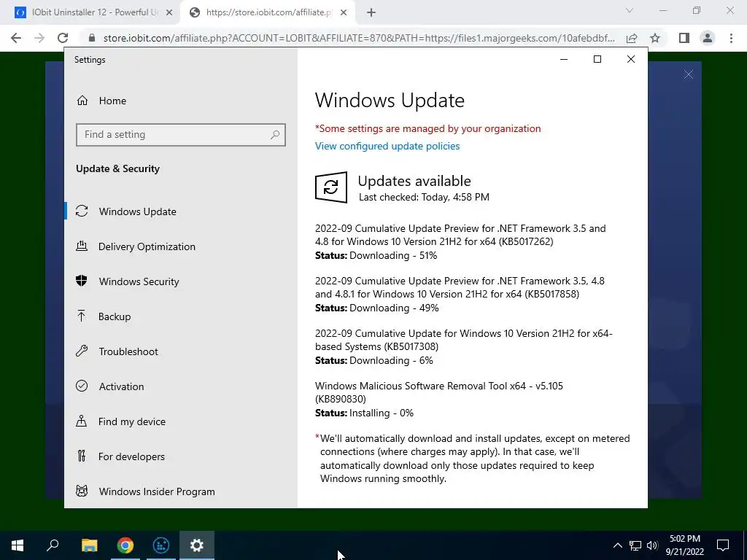The width and height of the screenshot is (747, 560).
Task: Click the Chrome address bar URL
Action: (x=359, y=38)
